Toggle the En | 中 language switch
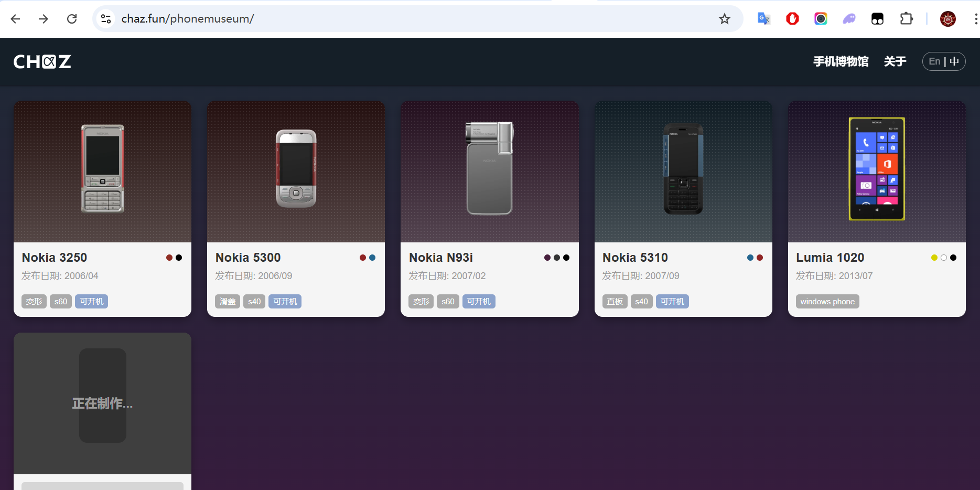This screenshot has height=490, width=980. tap(944, 61)
